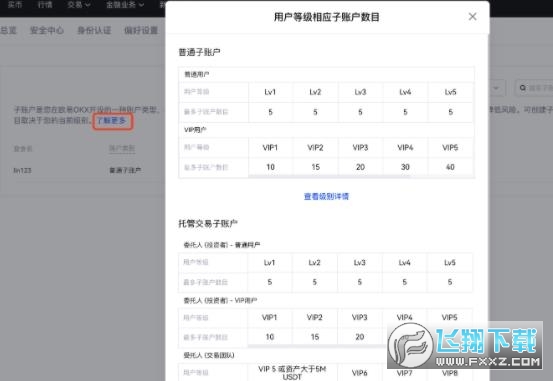
Task: Select the 账户类型 column header
Action: (x=122, y=149)
